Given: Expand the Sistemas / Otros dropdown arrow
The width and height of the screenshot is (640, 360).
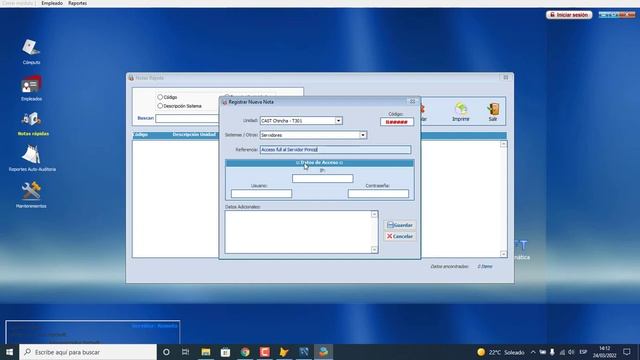Looking at the screenshot, I should 363,135.
